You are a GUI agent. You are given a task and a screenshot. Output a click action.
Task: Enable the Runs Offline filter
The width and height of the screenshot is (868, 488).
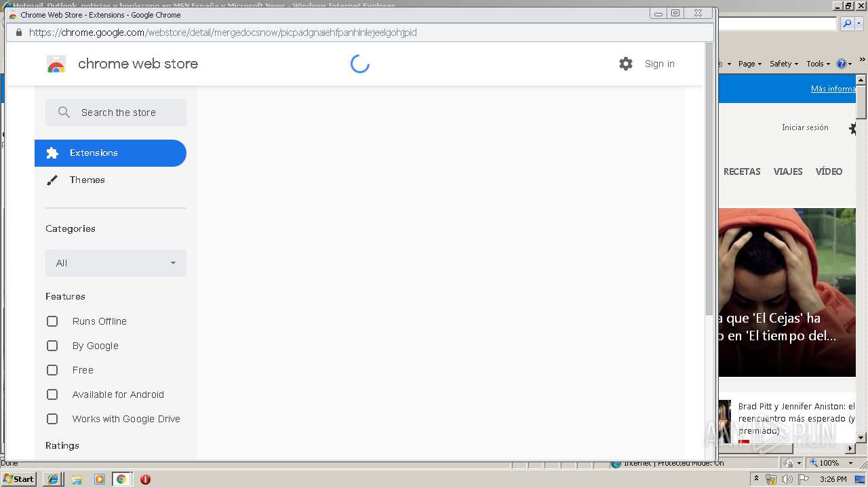coord(52,321)
